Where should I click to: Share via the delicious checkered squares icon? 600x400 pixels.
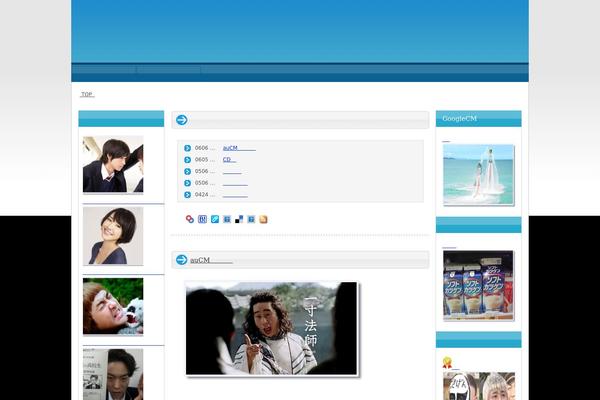[x=239, y=219]
